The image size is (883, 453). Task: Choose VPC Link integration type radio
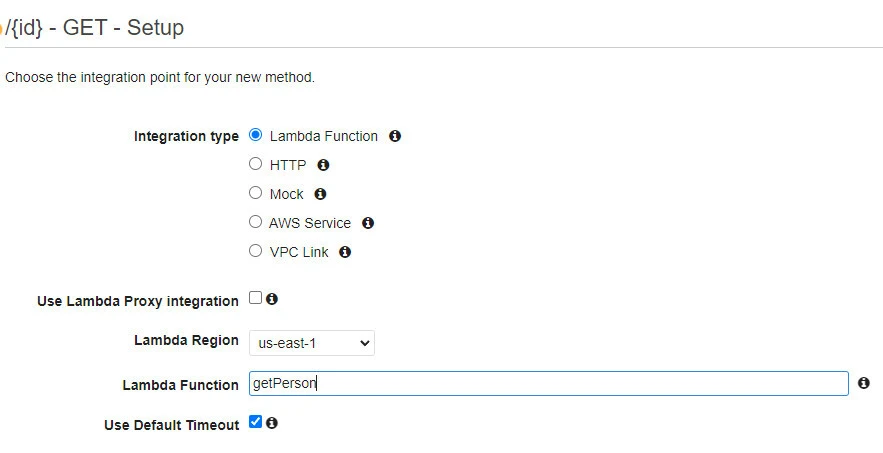tap(256, 251)
